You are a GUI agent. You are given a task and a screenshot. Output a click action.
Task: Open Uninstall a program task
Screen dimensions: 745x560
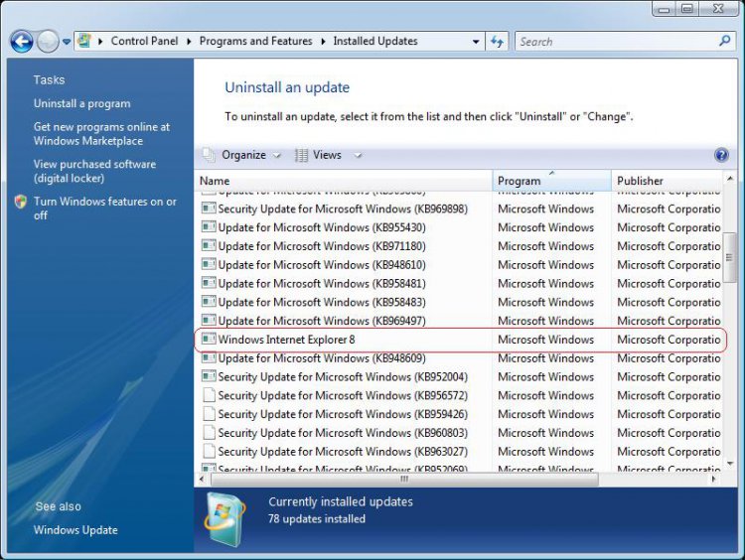[x=81, y=103]
